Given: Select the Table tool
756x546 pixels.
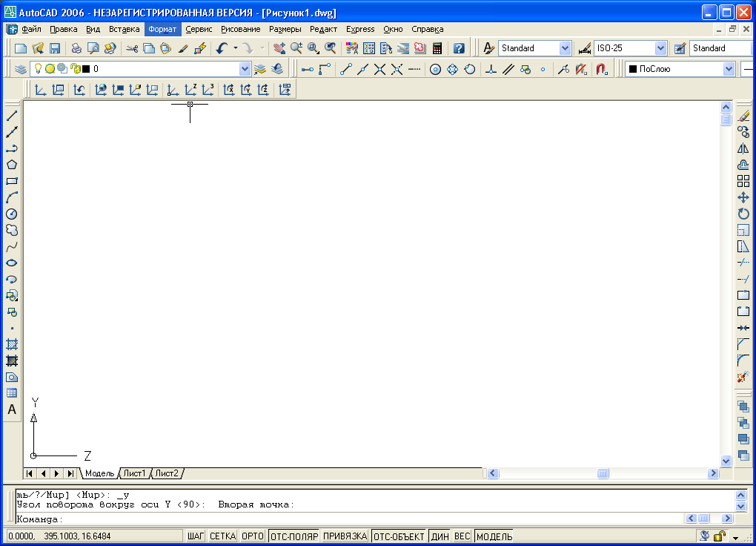Looking at the screenshot, I should coord(12,393).
